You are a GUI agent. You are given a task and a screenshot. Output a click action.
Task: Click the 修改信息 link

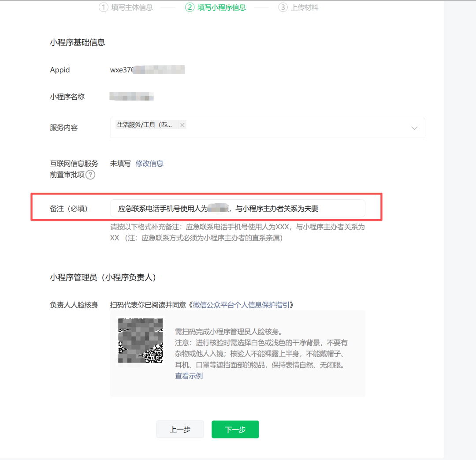pyautogui.click(x=149, y=164)
